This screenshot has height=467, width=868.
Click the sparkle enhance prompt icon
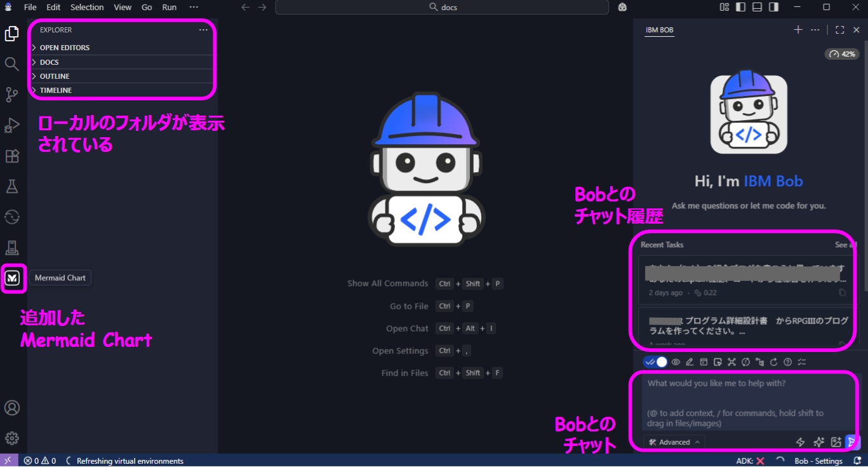click(818, 442)
